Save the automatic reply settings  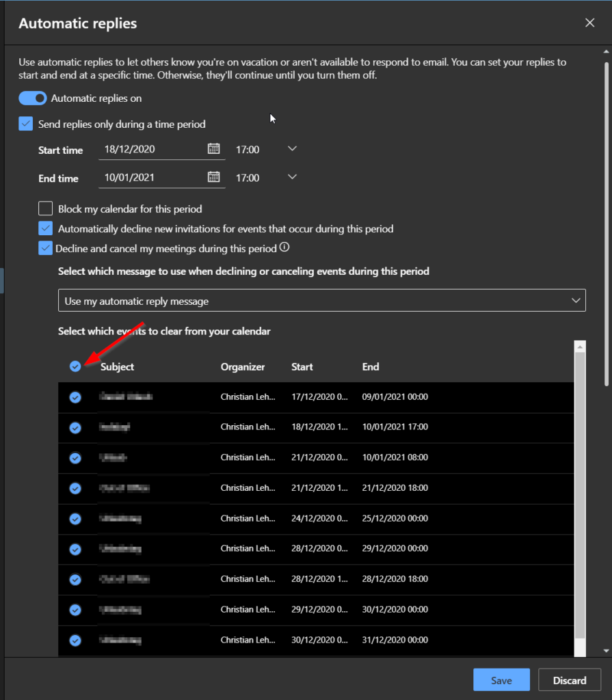501,680
